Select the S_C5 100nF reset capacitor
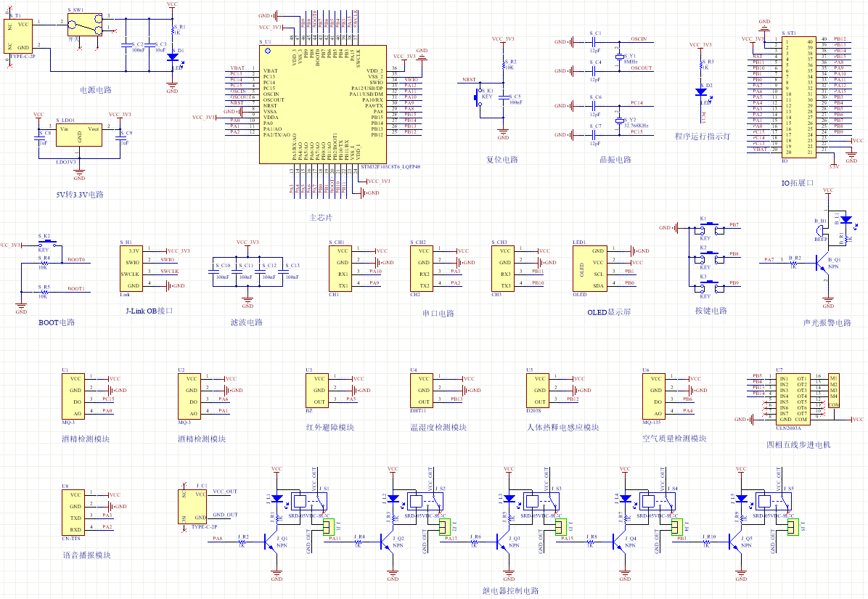The height and width of the screenshot is (599, 868). coord(503,97)
